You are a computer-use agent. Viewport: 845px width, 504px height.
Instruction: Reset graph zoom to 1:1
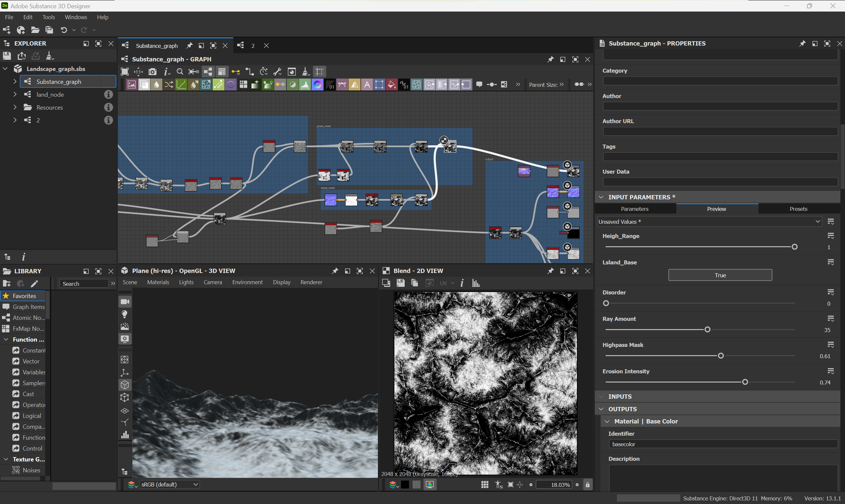[x=139, y=72]
